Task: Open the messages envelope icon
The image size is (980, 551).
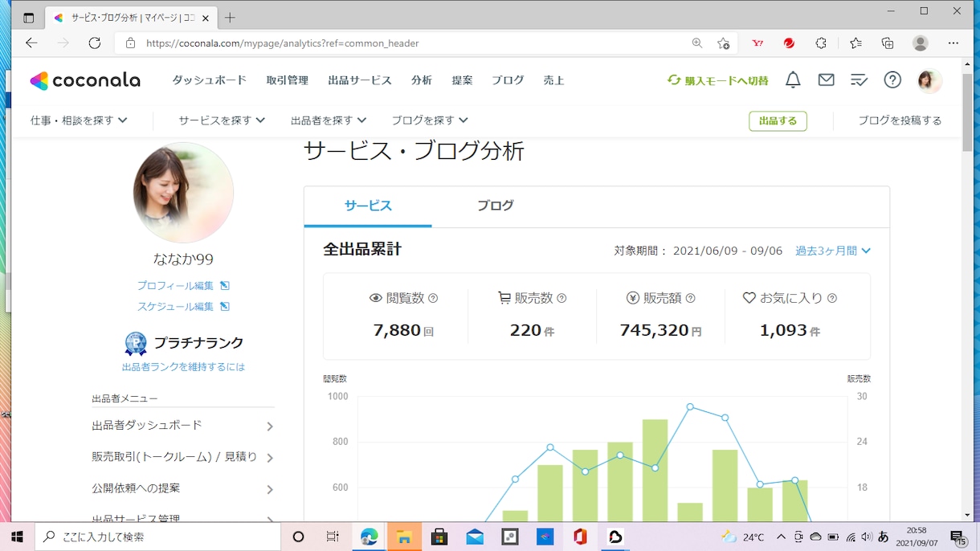Action: (x=826, y=80)
